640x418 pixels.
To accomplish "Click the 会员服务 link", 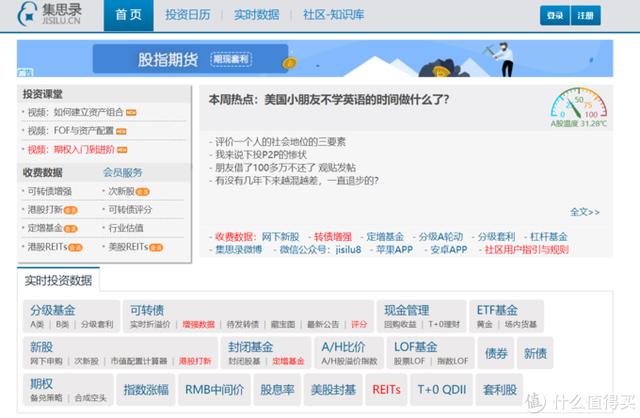I will click(123, 172).
